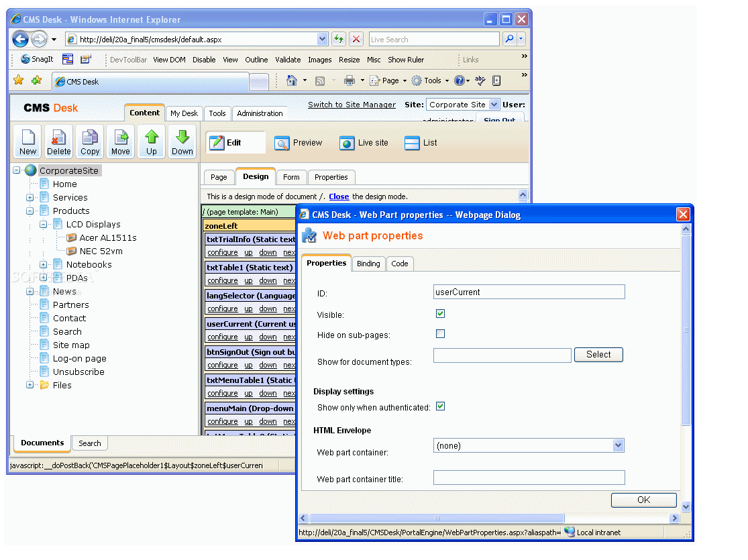Screen dimensions: 748x560
Task: Enable Hide on sub-pages checkbox
Action: 440,334
